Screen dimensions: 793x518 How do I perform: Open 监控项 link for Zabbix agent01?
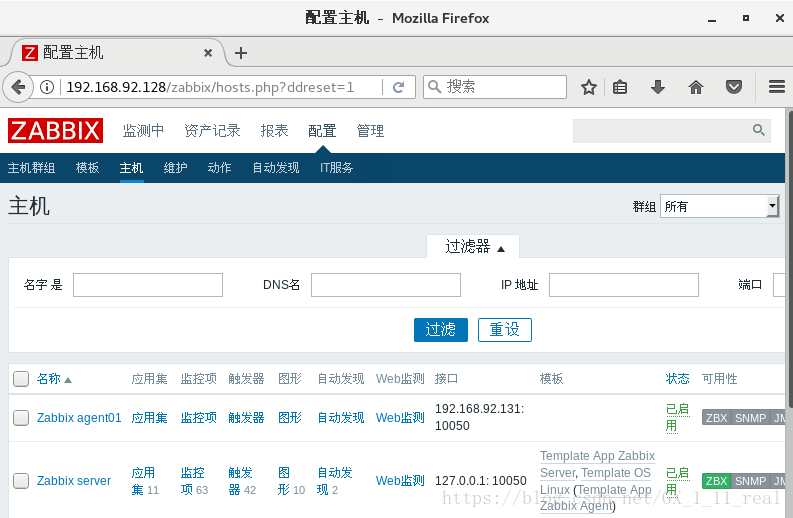tap(199, 418)
